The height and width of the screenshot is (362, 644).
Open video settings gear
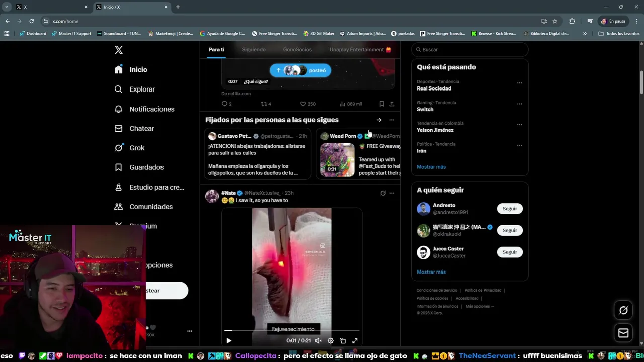[331, 340]
